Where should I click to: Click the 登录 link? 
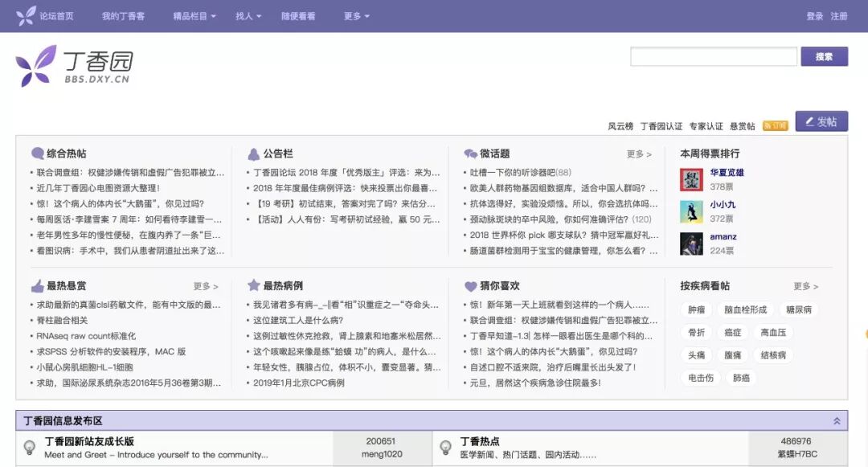coord(814,16)
